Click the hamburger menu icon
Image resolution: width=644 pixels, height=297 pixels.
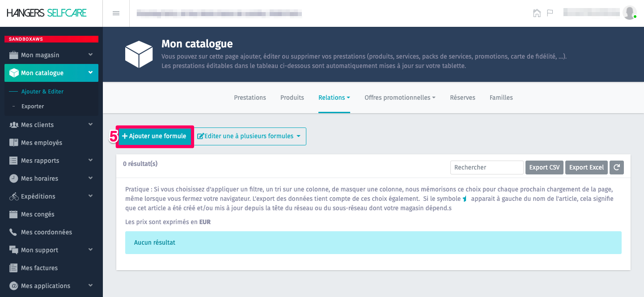coord(116,13)
